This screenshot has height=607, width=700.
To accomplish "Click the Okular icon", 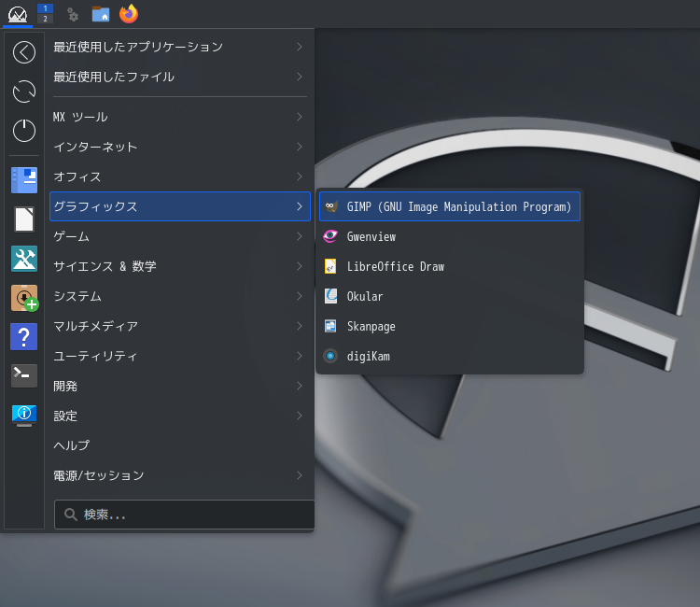I will [330, 296].
